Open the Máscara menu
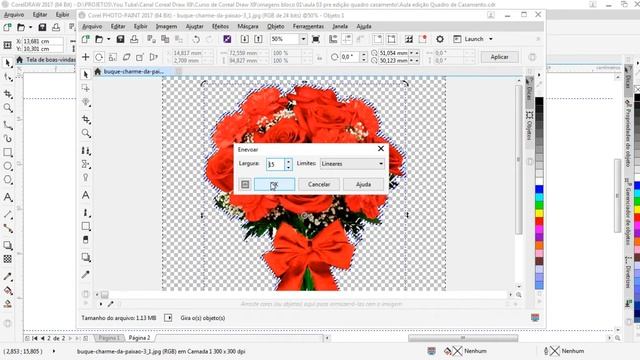This screenshot has width=640, height=360. (x=248, y=26)
